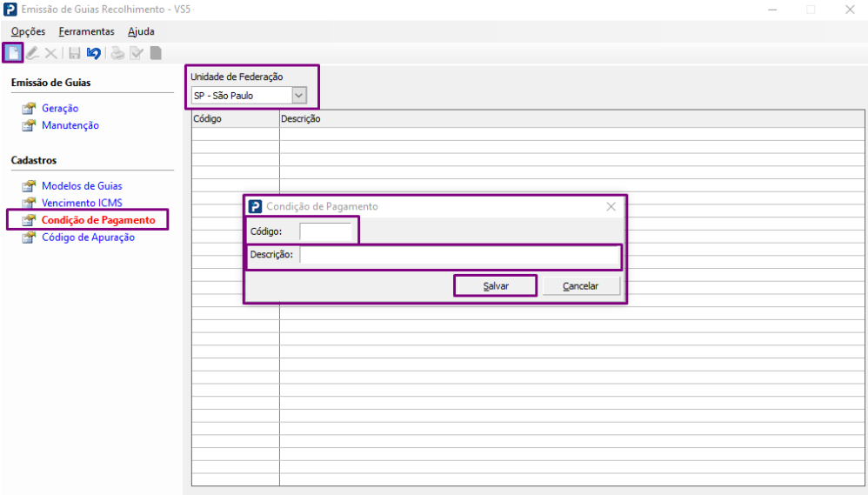Select Condição de Pagamento link
Screen dimensions: 868x495
(x=98, y=220)
